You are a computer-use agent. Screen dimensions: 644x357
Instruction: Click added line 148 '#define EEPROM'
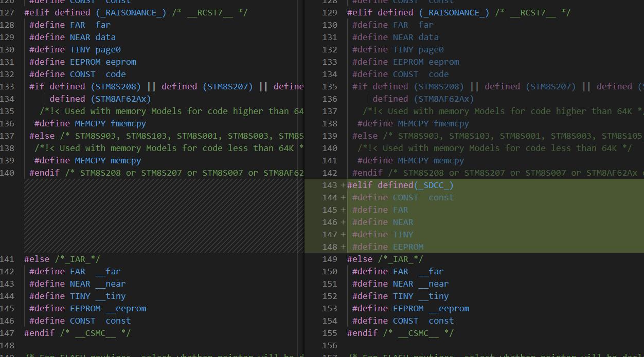388,247
